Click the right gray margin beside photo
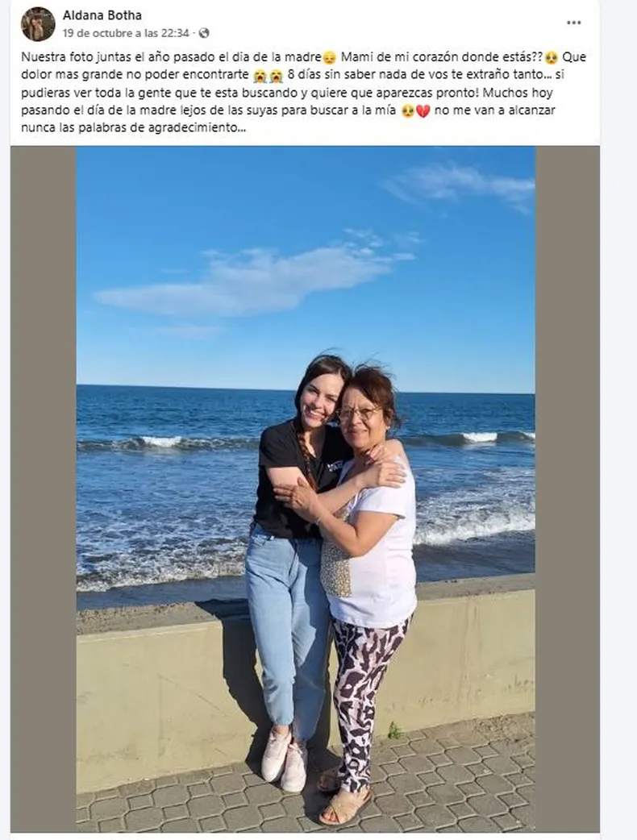 click(568, 489)
